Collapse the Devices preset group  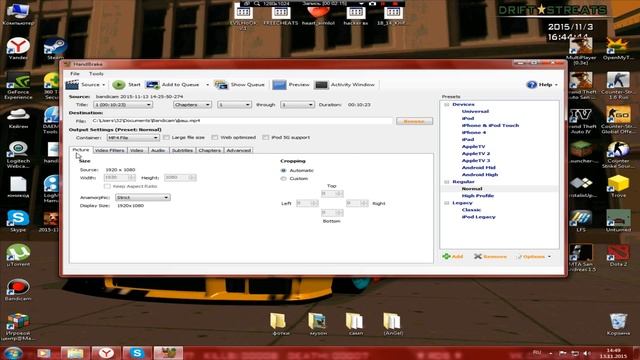[x=447, y=104]
